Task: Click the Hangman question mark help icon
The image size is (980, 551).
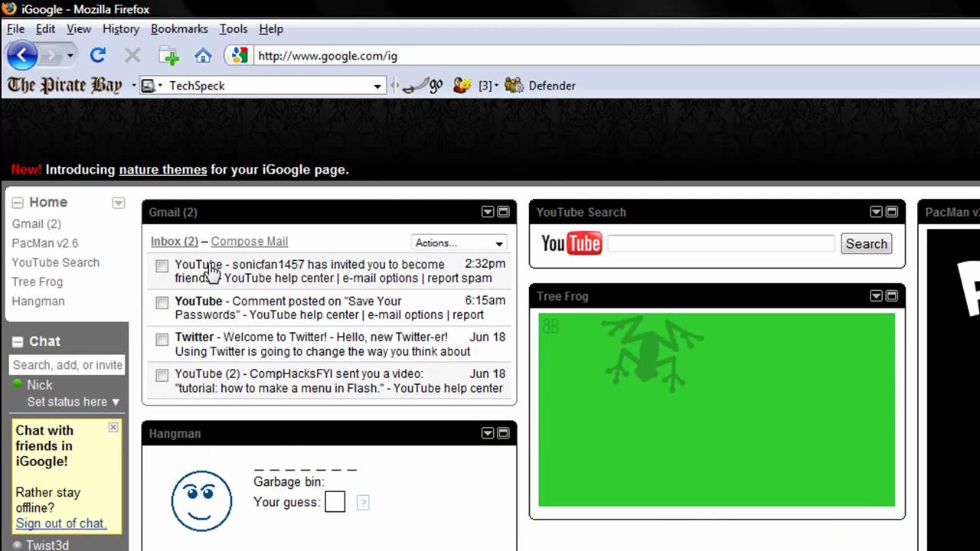Action: 363,503
